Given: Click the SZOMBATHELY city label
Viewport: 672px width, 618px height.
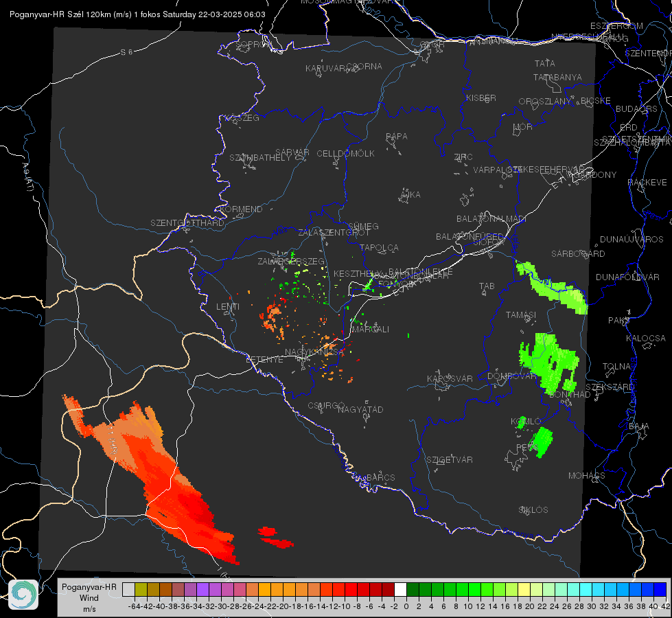Looking at the screenshot, I should (x=260, y=158).
